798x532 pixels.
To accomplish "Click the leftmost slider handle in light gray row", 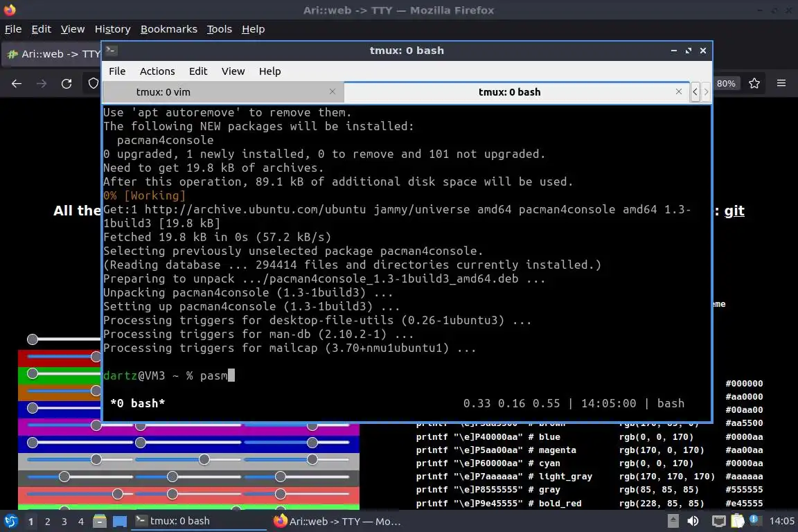I will (96, 459).
